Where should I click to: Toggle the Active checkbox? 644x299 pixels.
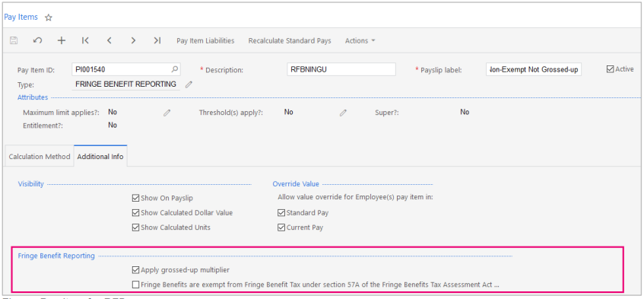tap(610, 69)
